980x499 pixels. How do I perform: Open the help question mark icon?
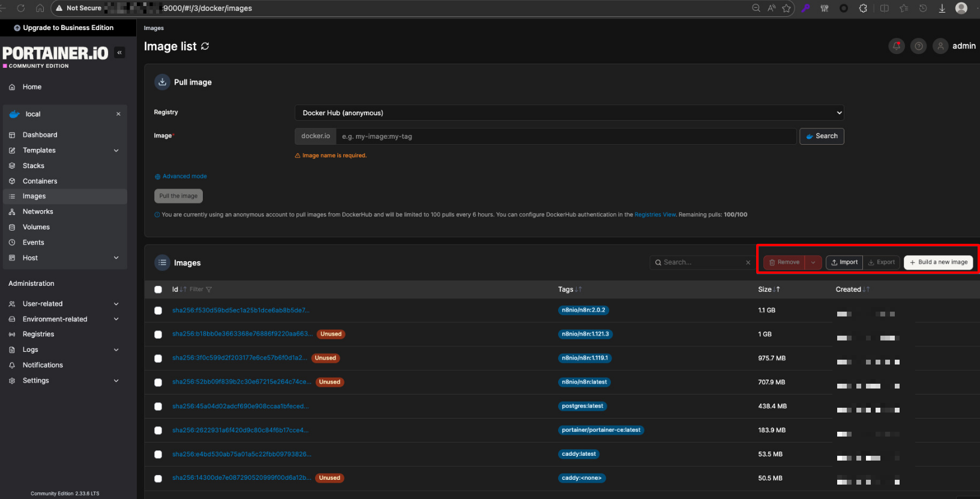click(x=918, y=46)
